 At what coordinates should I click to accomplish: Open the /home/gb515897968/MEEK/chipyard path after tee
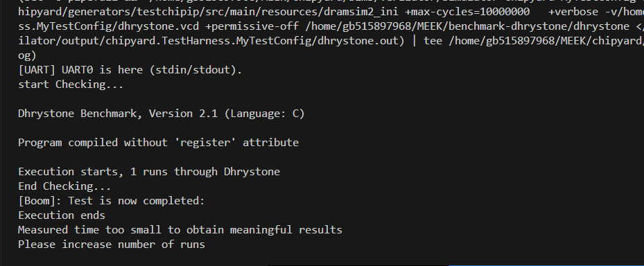[x=546, y=41]
